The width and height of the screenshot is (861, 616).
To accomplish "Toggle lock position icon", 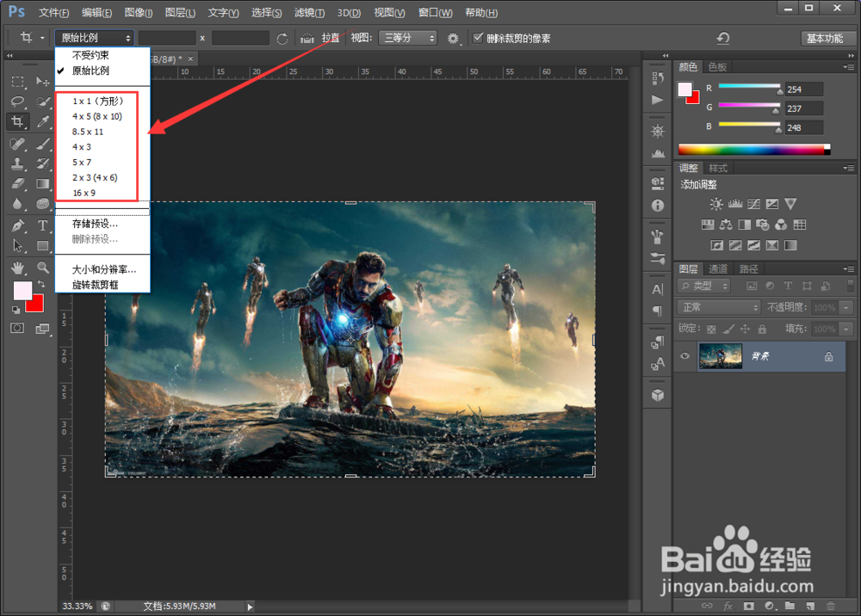I will [745, 329].
